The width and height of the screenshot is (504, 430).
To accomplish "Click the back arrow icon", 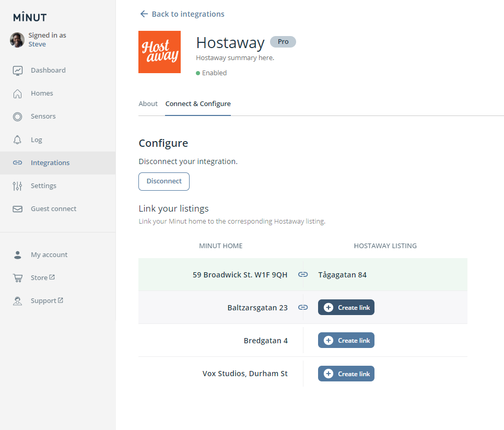I will [144, 14].
